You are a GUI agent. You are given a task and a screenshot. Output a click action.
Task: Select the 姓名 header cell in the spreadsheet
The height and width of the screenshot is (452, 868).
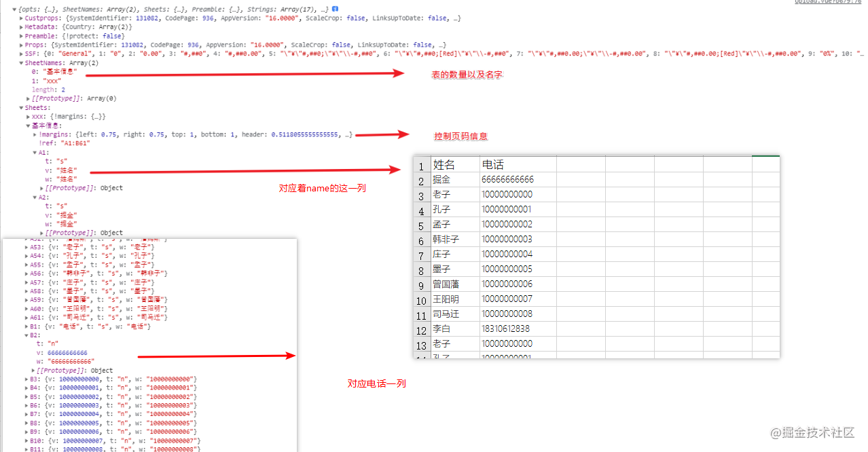(x=454, y=165)
